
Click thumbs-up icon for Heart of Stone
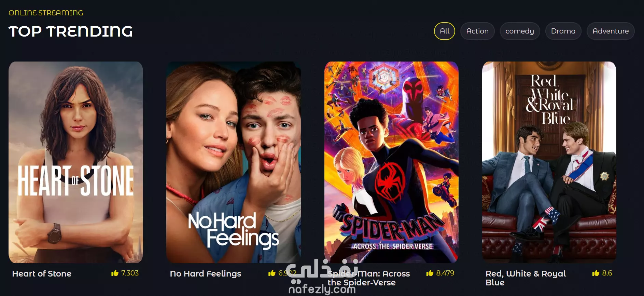(x=115, y=273)
